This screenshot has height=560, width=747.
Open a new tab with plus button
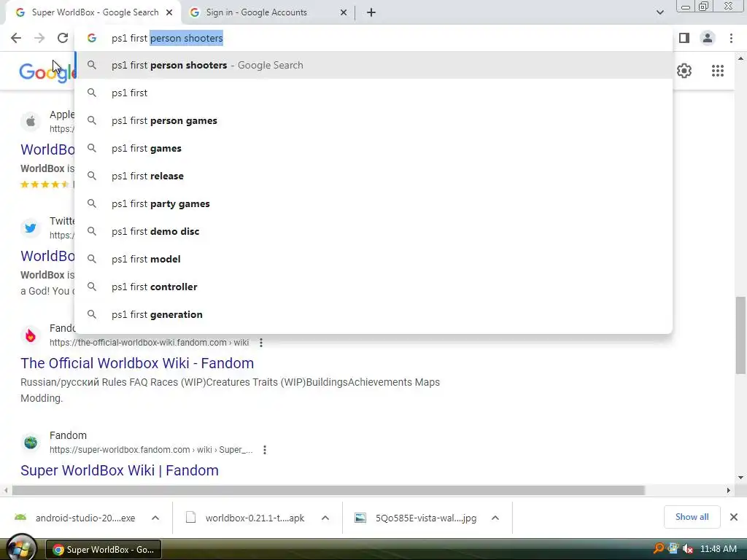pyautogui.click(x=371, y=12)
